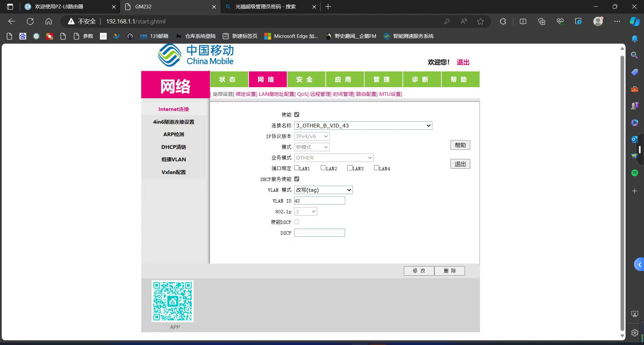Image resolution: width=644 pixels, height=345 pixels.
Task: Open Read aloud icon in address bar
Action: tap(464, 21)
